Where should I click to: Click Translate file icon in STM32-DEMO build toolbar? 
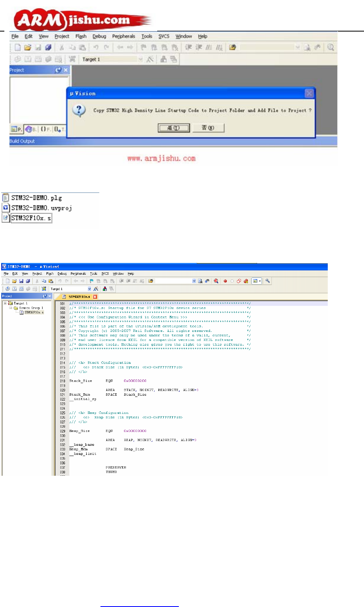pos(7,289)
